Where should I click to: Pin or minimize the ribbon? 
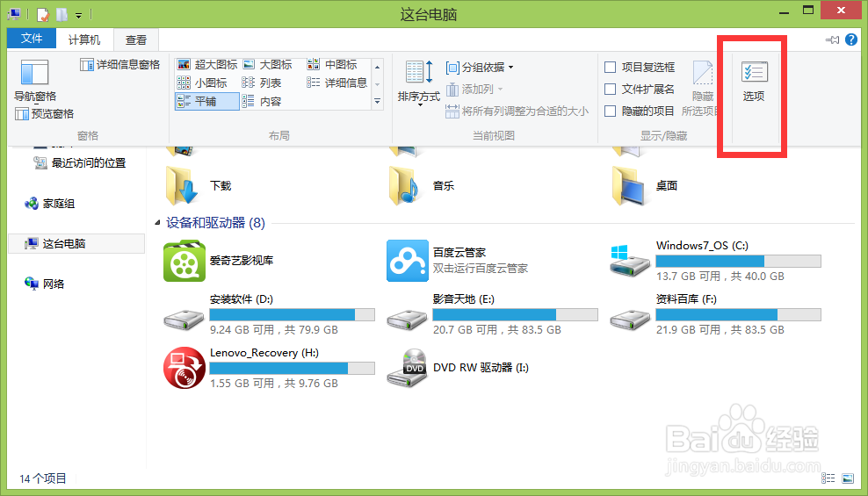pyautogui.click(x=832, y=40)
